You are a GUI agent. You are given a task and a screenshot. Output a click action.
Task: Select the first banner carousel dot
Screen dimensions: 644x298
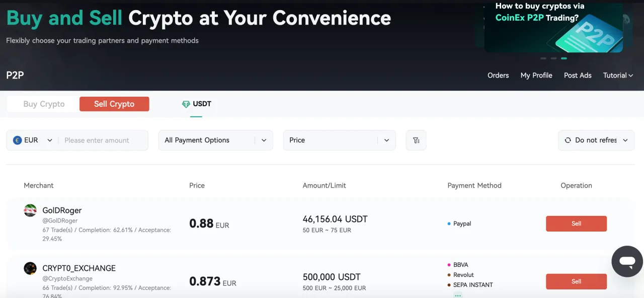point(543,58)
